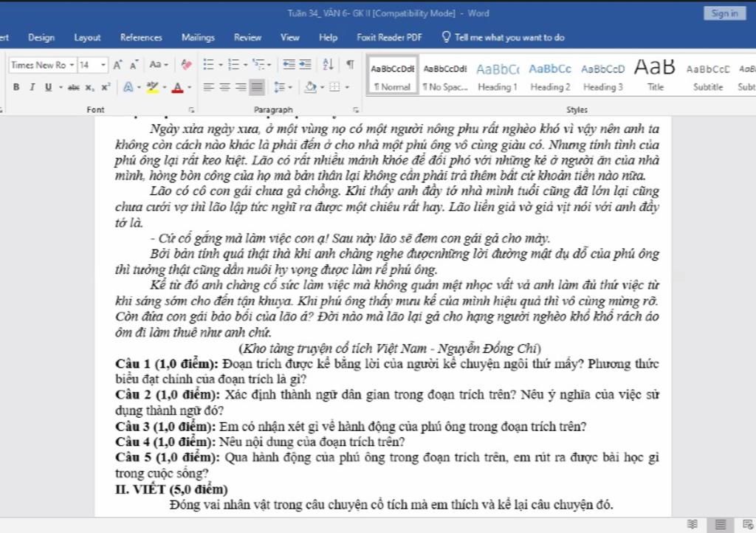Image resolution: width=756 pixels, height=533 pixels.
Task: Toggle Underline formatting
Action: tap(48, 87)
